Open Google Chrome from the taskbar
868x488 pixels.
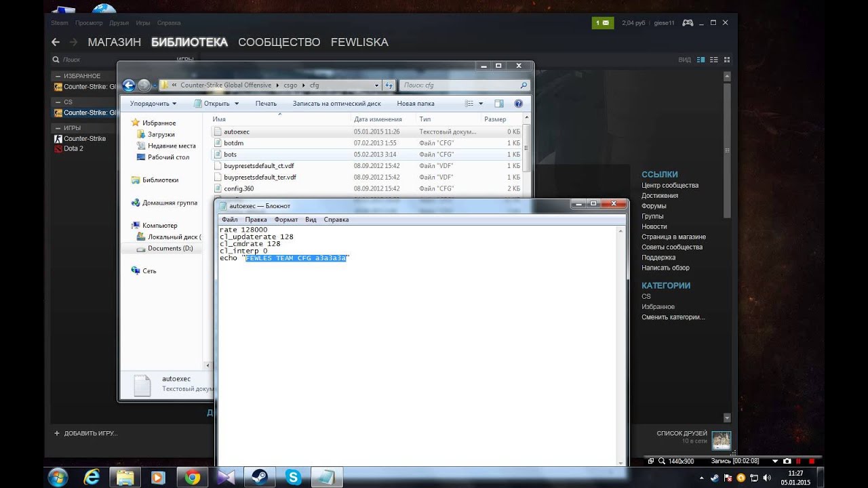[192, 477]
